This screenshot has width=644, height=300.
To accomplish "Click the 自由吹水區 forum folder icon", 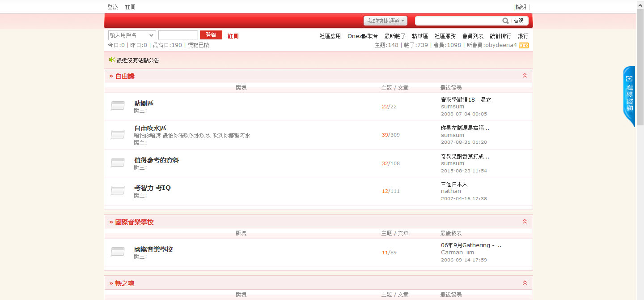I will pyautogui.click(x=118, y=134).
